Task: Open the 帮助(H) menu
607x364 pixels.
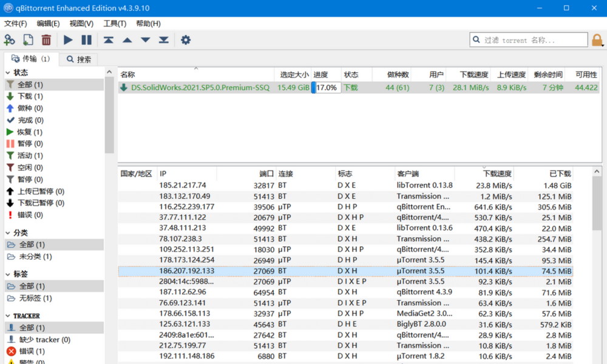Action: 148,24
